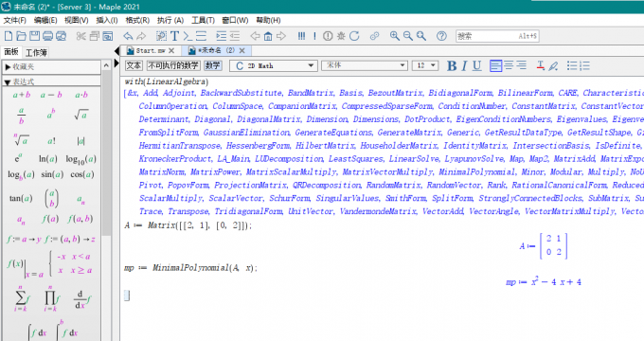644x341 pixels.
Task: Pick text color with the red T icon
Action: click(541, 65)
